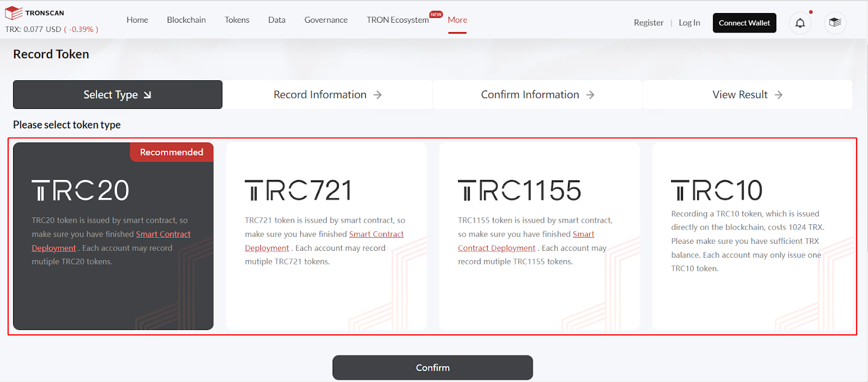Click the arrow beside Confirm Information
The height and width of the screenshot is (382, 868).
(590, 95)
